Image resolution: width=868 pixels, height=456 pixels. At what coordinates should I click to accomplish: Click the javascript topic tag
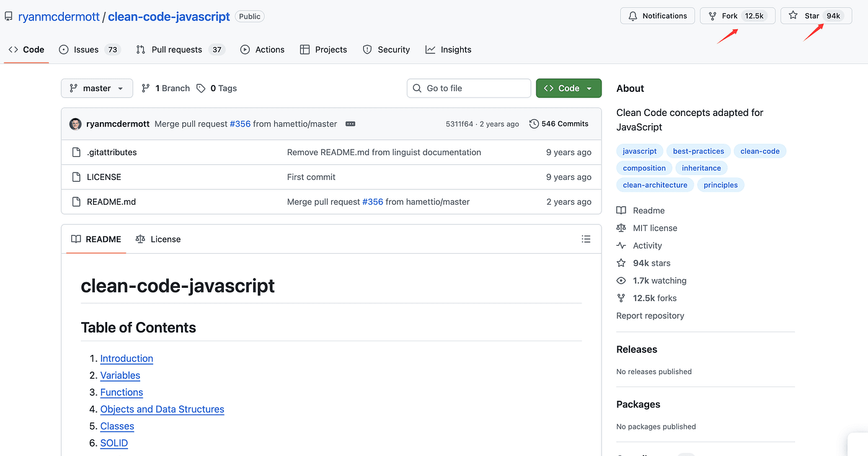coord(639,151)
